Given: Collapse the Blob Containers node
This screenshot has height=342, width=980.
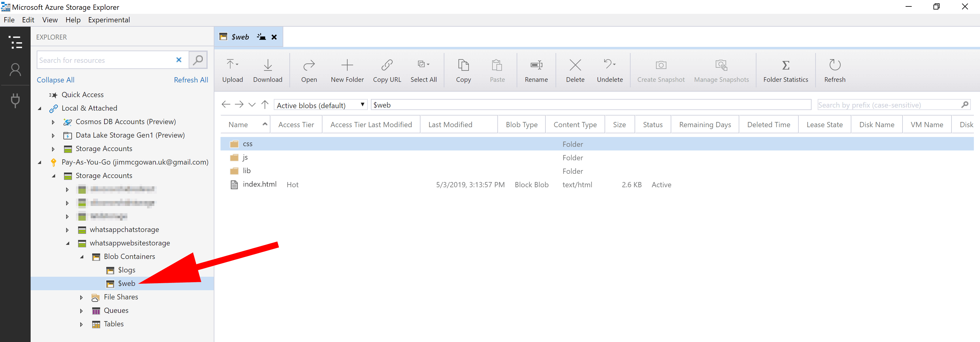Looking at the screenshot, I should [81, 257].
